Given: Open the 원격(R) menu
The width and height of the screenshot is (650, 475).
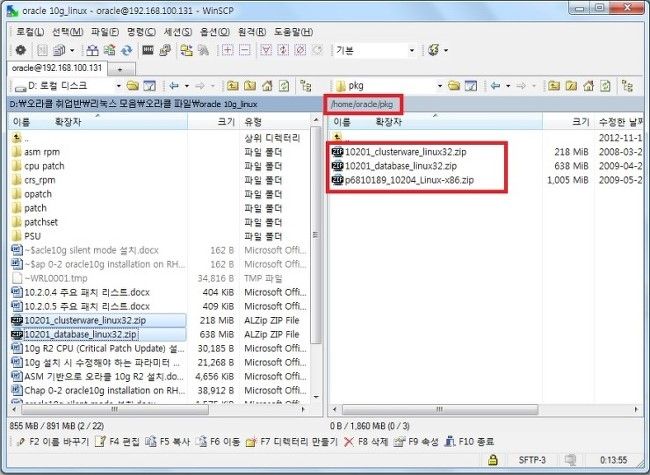Looking at the screenshot, I should point(252,32).
